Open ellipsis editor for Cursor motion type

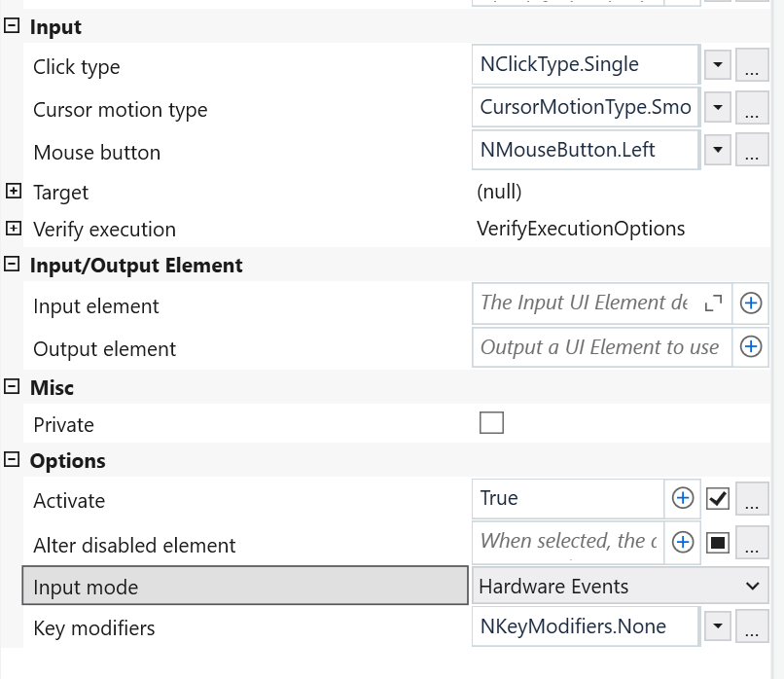pyautogui.click(x=750, y=109)
